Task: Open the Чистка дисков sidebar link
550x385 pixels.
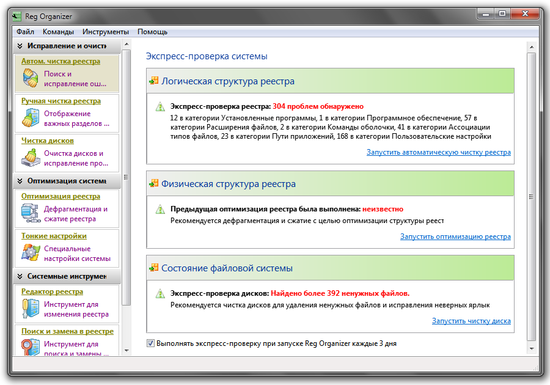Action: (47, 141)
